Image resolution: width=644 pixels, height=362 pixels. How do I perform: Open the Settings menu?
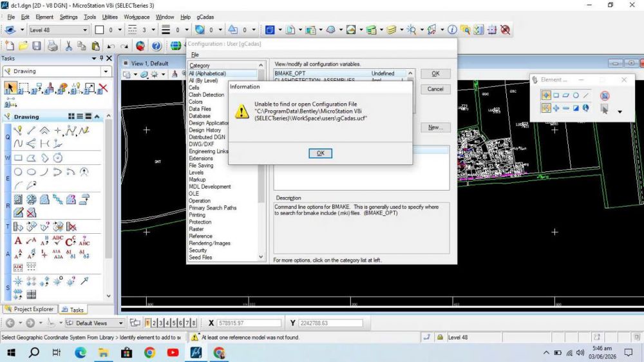tap(68, 17)
